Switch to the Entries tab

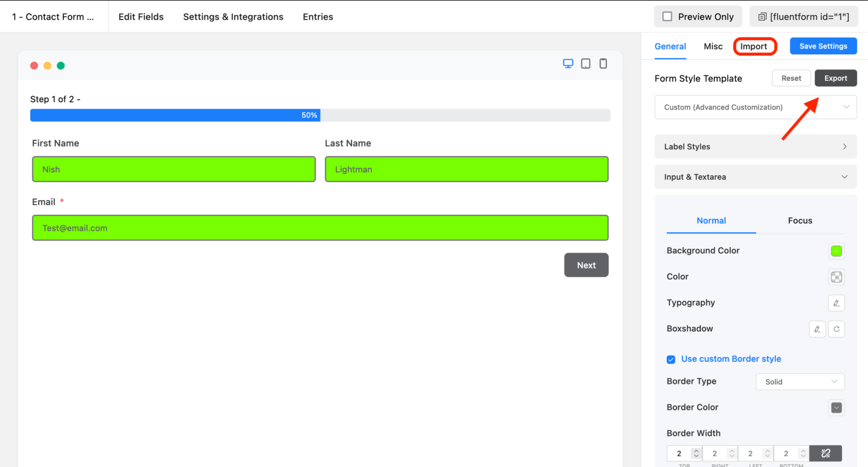[318, 16]
